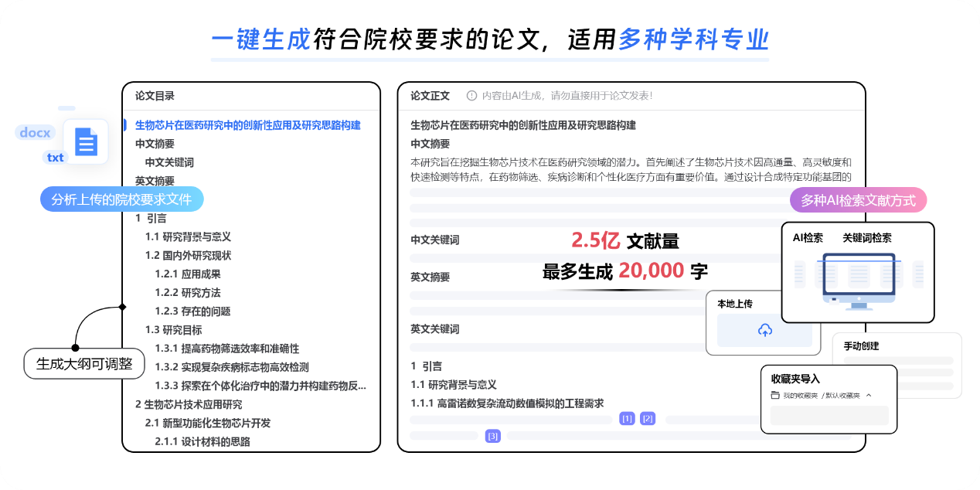Expand the 1.2 国内外研究现状 outline section
Screen dimensions: 980x490
tap(188, 255)
